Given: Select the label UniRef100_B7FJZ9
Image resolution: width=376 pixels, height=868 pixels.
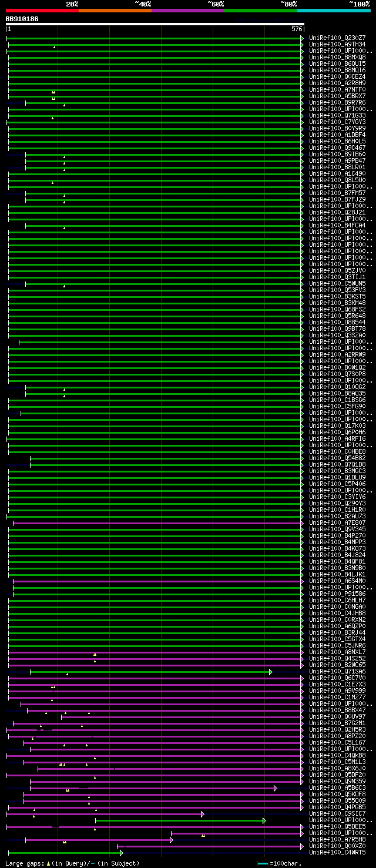Looking at the screenshot, I should click(x=337, y=199).
